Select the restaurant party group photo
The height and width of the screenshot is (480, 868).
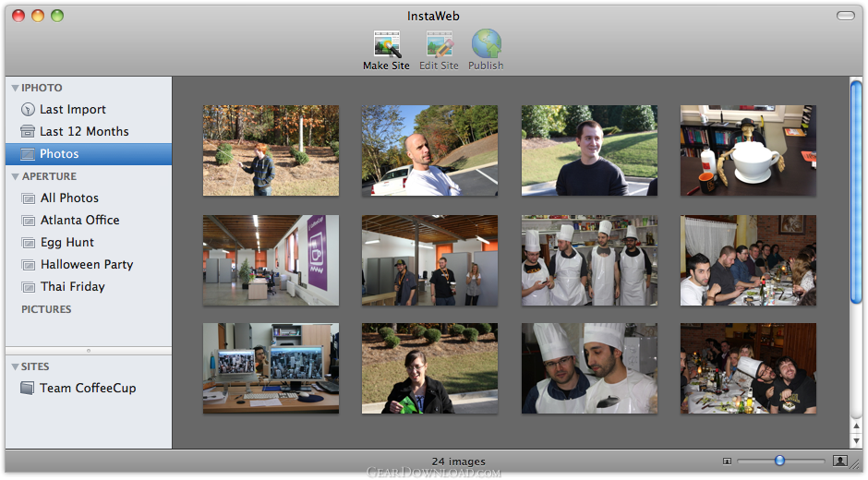tap(748, 368)
